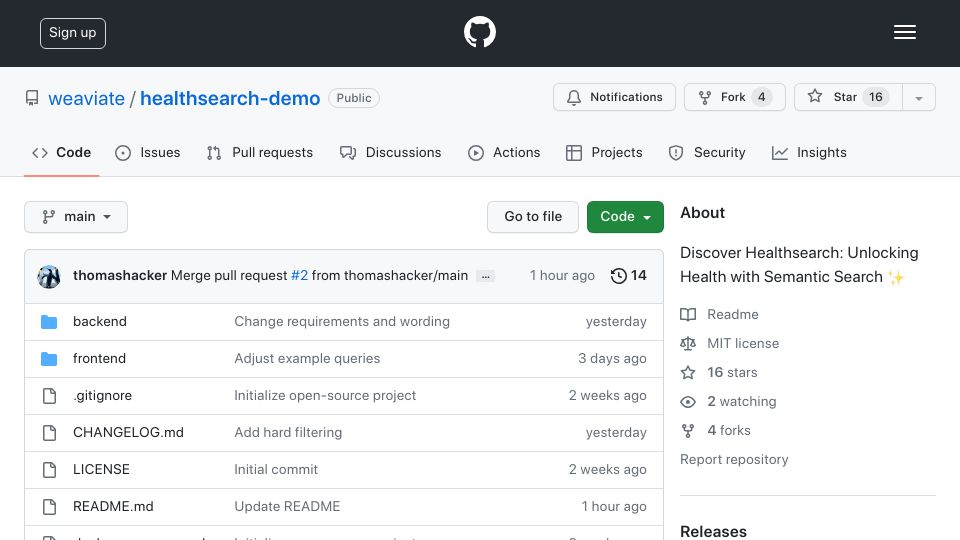960x540 pixels.
Task: Click thomashacker's avatar image
Action: coord(49,276)
